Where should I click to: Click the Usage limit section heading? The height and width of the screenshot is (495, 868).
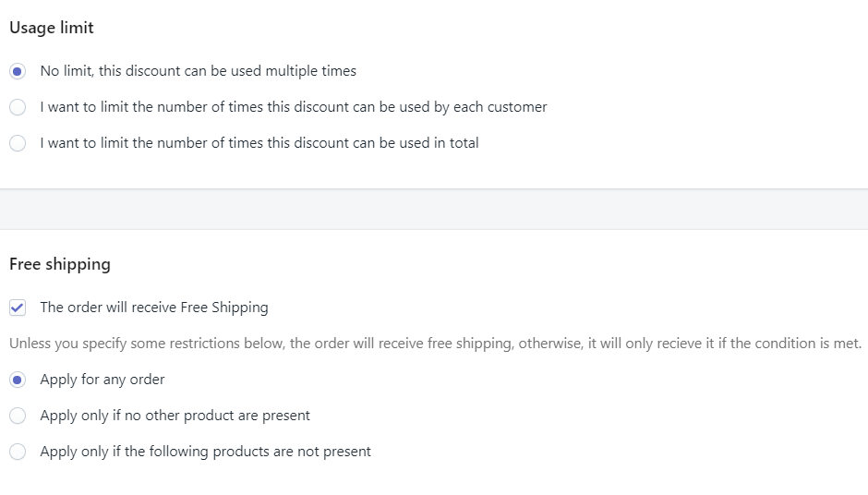click(52, 28)
